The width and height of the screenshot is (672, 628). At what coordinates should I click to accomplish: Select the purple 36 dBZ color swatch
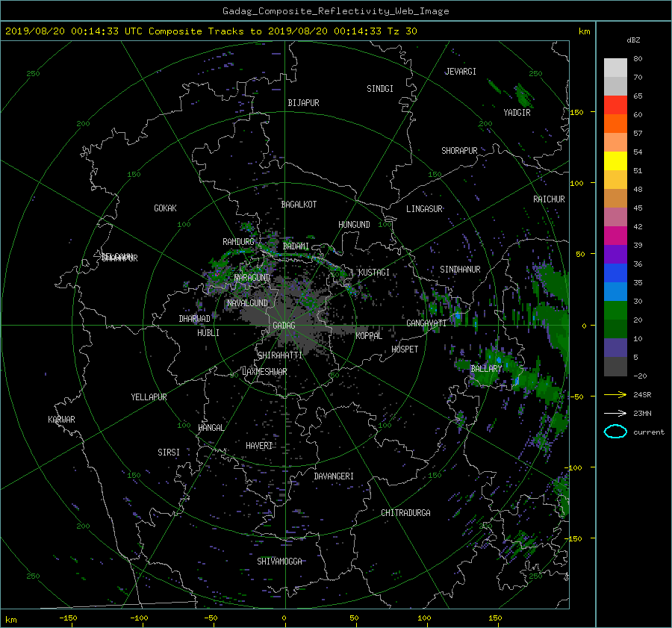tap(615, 254)
